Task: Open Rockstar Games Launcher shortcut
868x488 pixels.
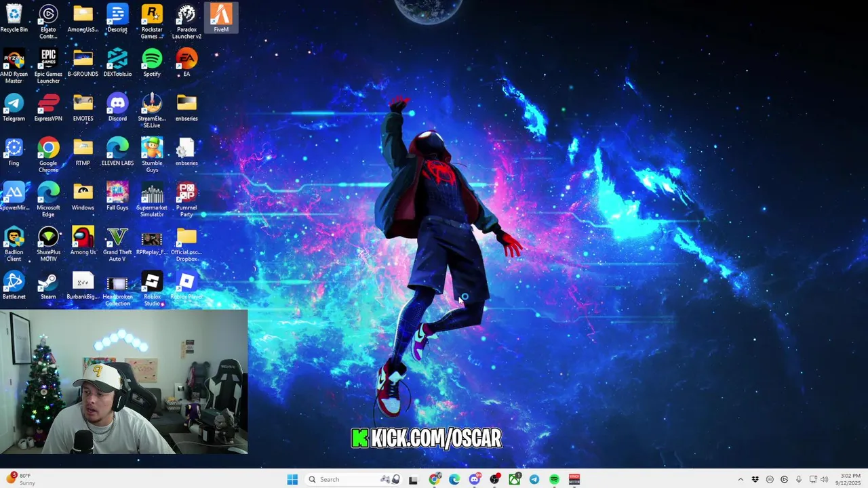Action: [x=152, y=22]
